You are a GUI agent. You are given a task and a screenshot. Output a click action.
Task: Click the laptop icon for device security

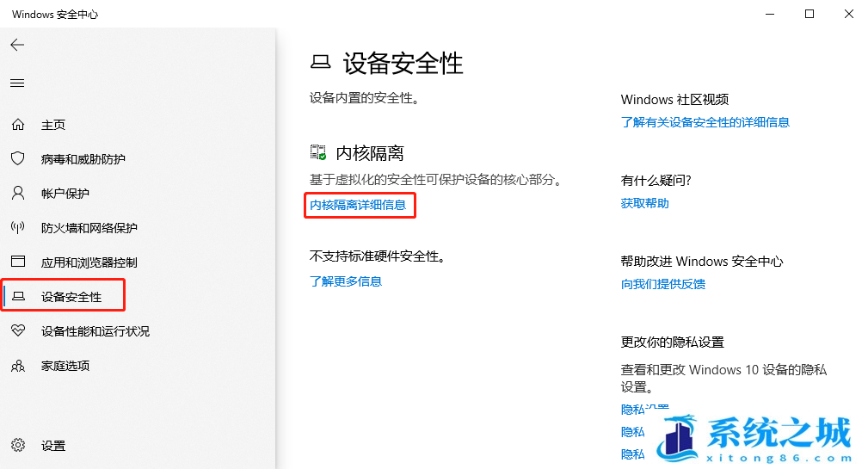[18, 296]
